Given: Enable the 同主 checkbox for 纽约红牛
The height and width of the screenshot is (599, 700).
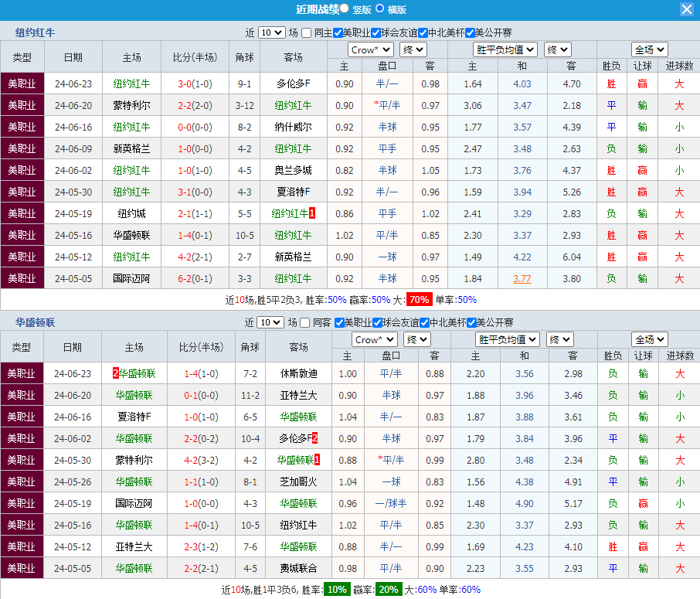Looking at the screenshot, I should 307,33.
